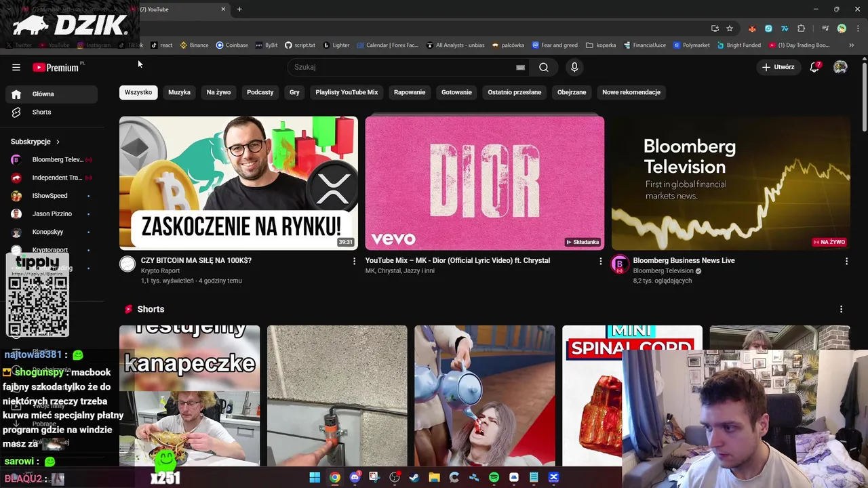
Task: Open Fear and greed bookmark
Action: point(555,45)
